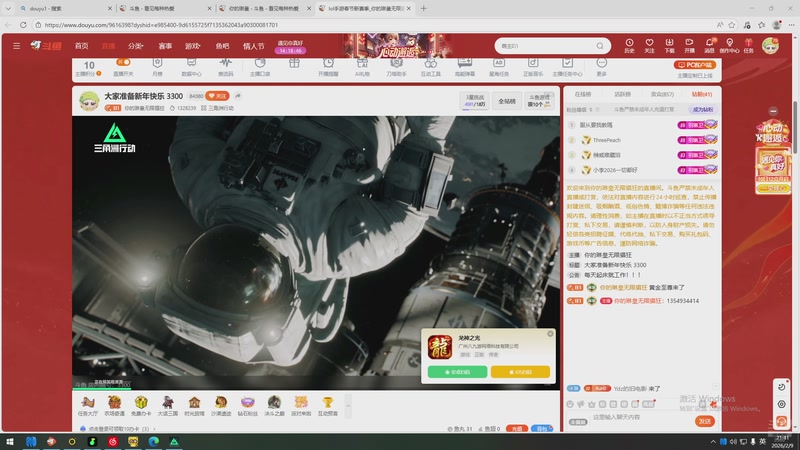Open the 大话三国 activity icon
This screenshot has height=450, width=800.
coord(167,406)
